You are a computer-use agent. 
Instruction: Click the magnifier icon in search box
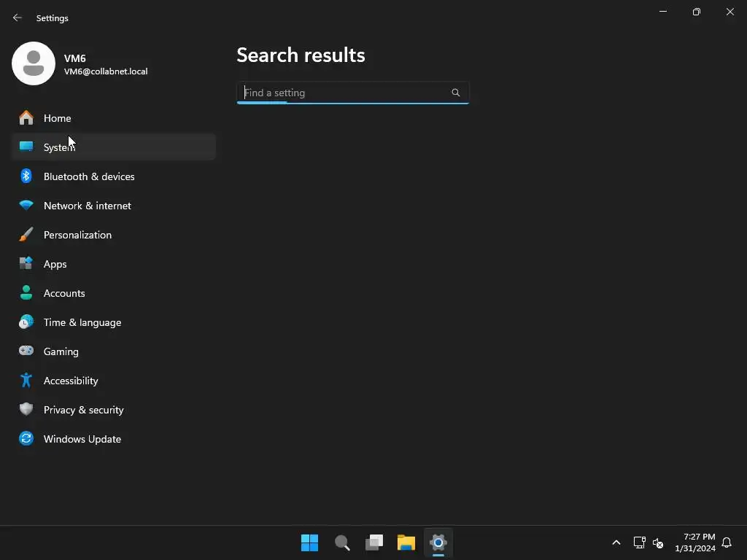(456, 93)
